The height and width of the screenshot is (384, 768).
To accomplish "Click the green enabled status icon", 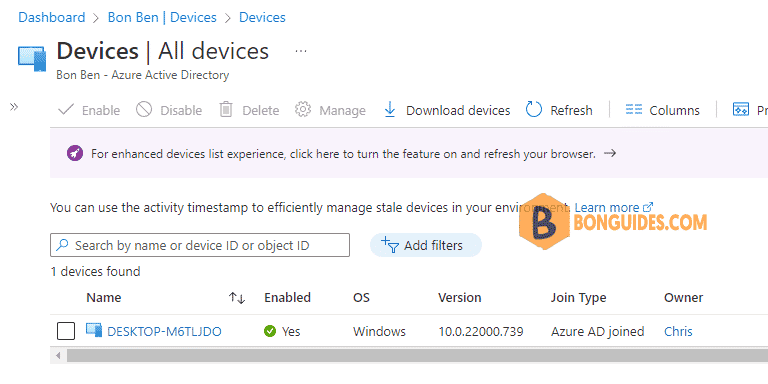I will coord(270,332).
